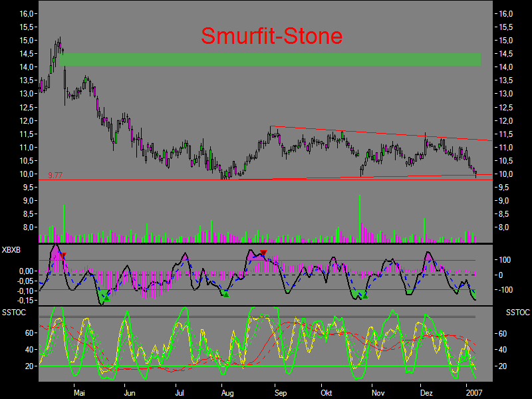This screenshot has height=399, width=532.
Task: Click 16,0 on the left price axis
Action: [x=27, y=14]
